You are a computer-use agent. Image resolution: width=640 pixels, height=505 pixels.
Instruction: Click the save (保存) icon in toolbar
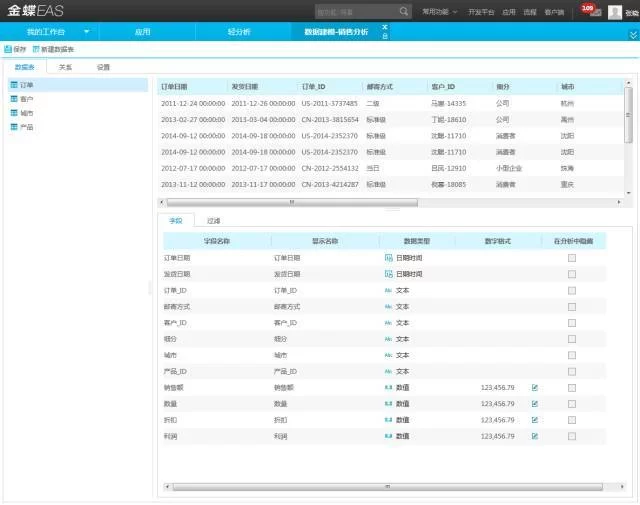point(8,49)
